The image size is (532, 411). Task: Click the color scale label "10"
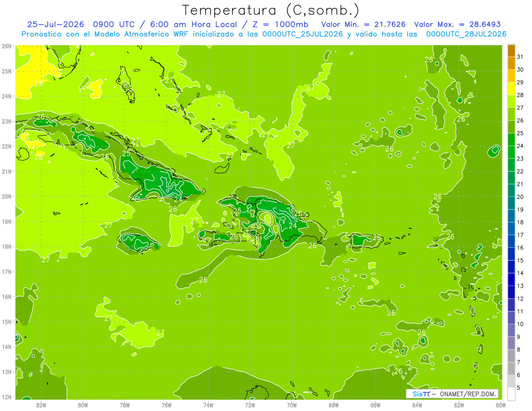click(520, 324)
